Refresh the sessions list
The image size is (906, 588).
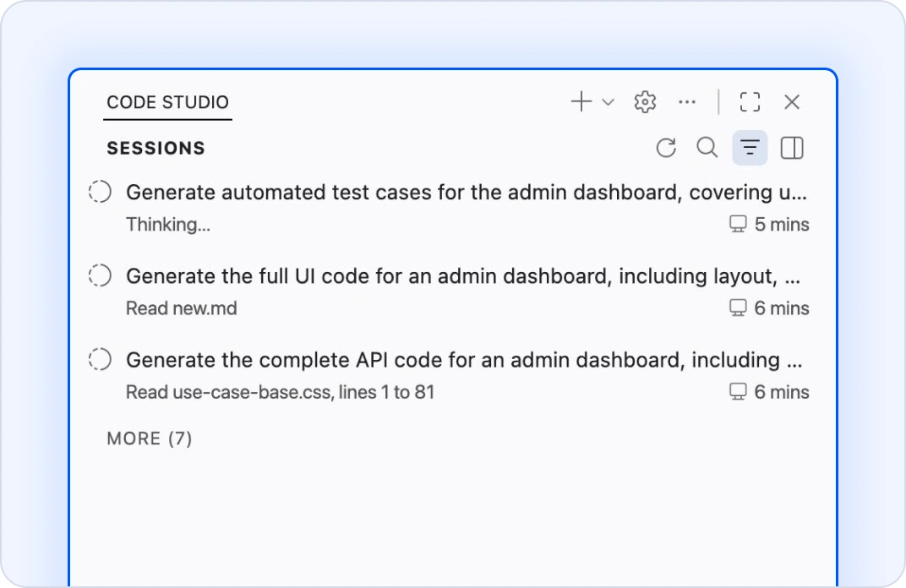click(x=666, y=148)
